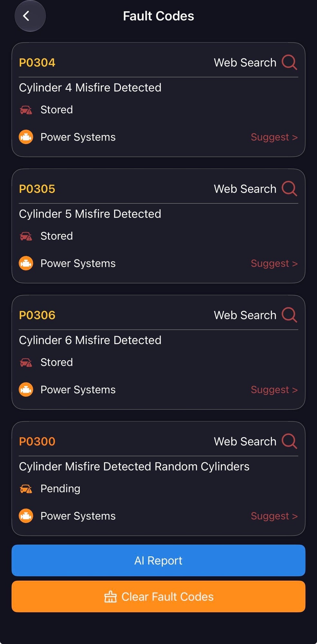Click the car warning icon beside Pending
Screen dimensions: 317x644
[x=26, y=489]
